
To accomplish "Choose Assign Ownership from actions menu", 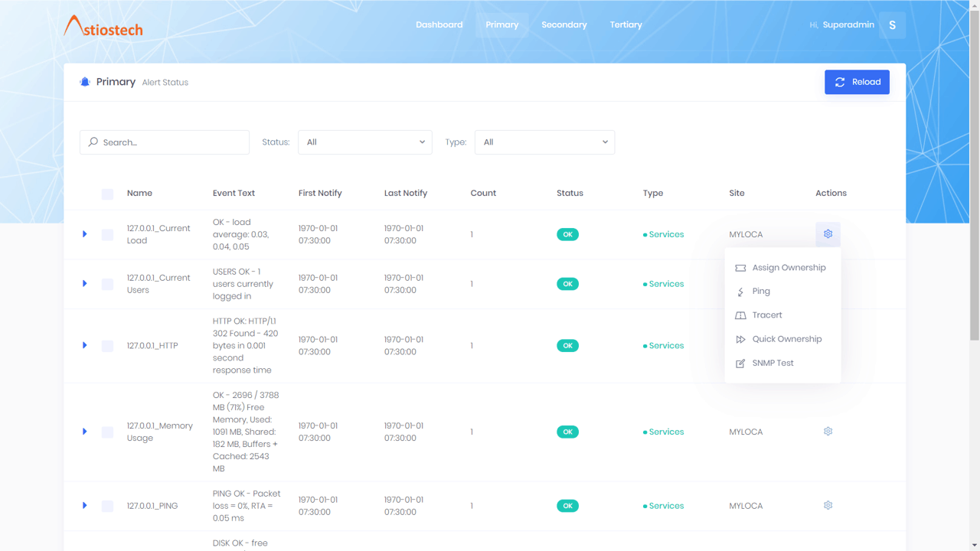I will (x=782, y=268).
